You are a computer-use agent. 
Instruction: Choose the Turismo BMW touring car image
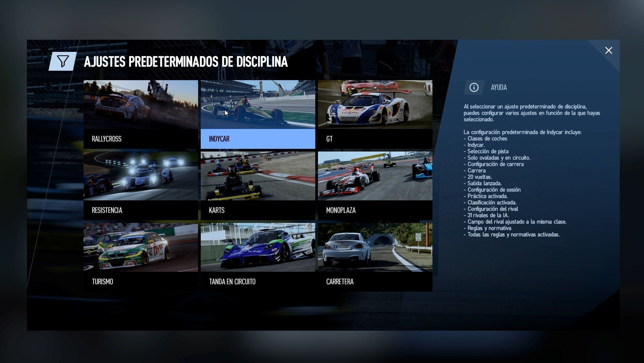(141, 247)
